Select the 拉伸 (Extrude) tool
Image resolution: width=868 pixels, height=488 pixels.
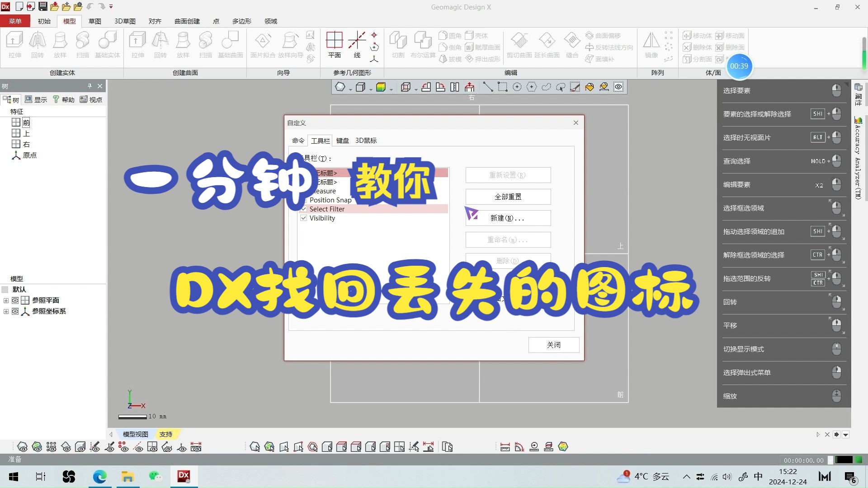pos(15,45)
